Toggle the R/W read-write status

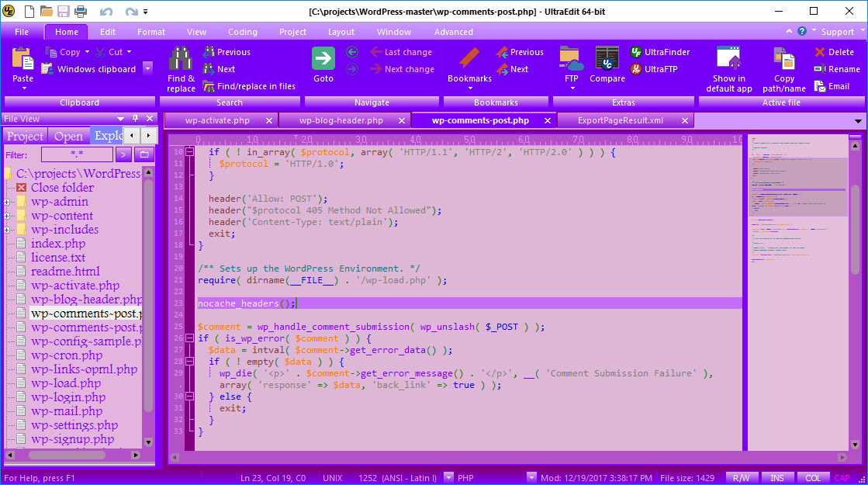coord(742,478)
